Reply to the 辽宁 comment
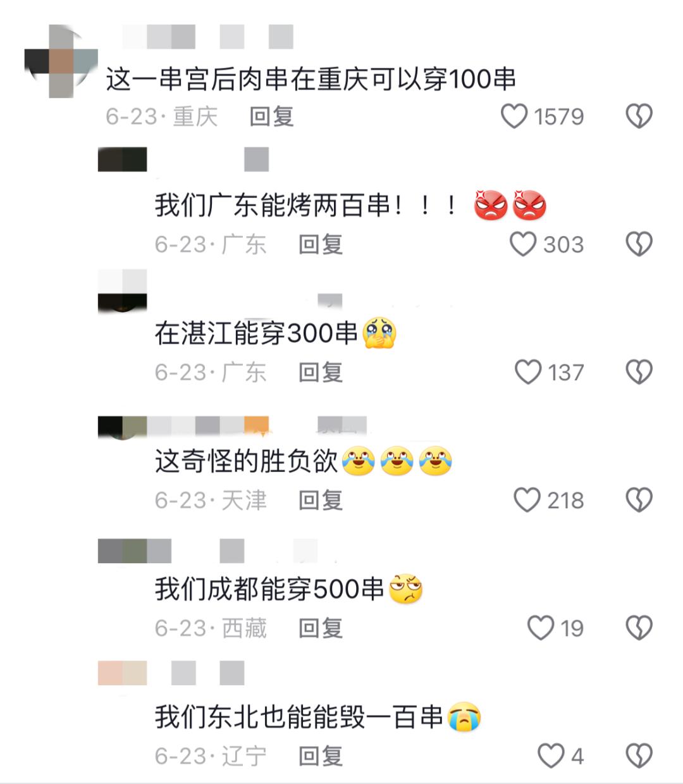 321,756
